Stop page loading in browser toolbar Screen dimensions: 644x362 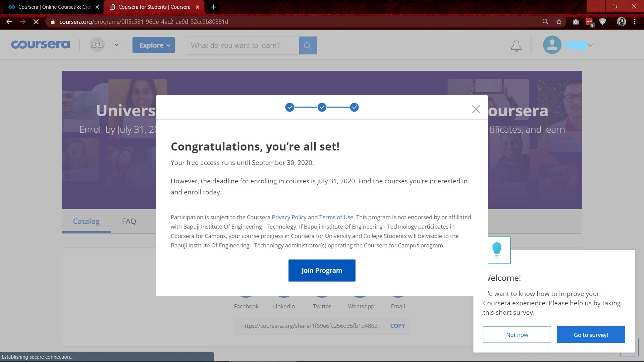[36, 22]
